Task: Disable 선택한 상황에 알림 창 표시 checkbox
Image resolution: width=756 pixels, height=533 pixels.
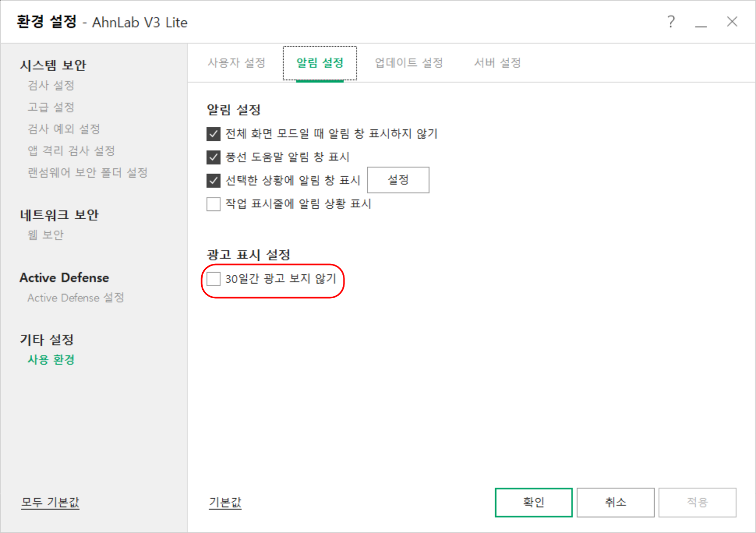Action: click(214, 180)
